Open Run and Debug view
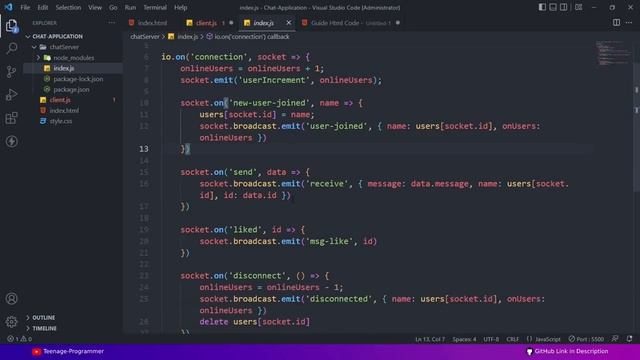 click(x=11, y=95)
